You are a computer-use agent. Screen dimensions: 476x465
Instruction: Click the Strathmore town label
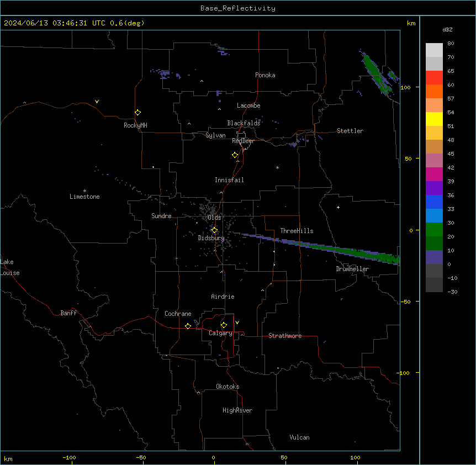point(285,336)
